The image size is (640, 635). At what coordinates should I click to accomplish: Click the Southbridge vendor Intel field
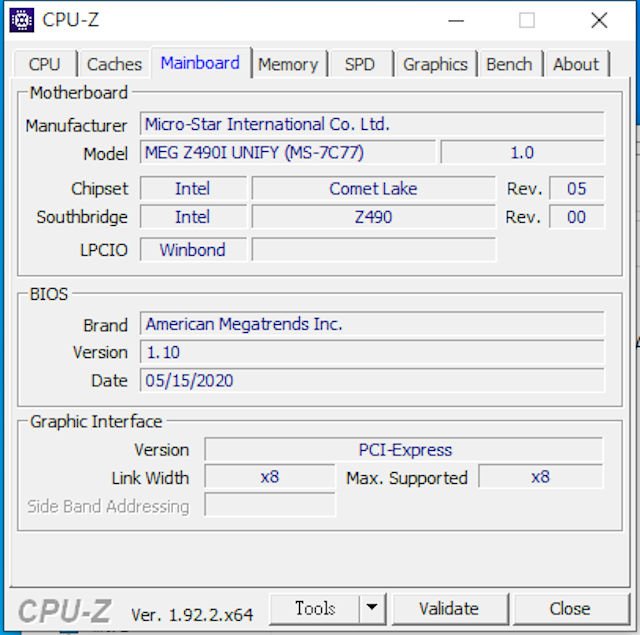193,217
